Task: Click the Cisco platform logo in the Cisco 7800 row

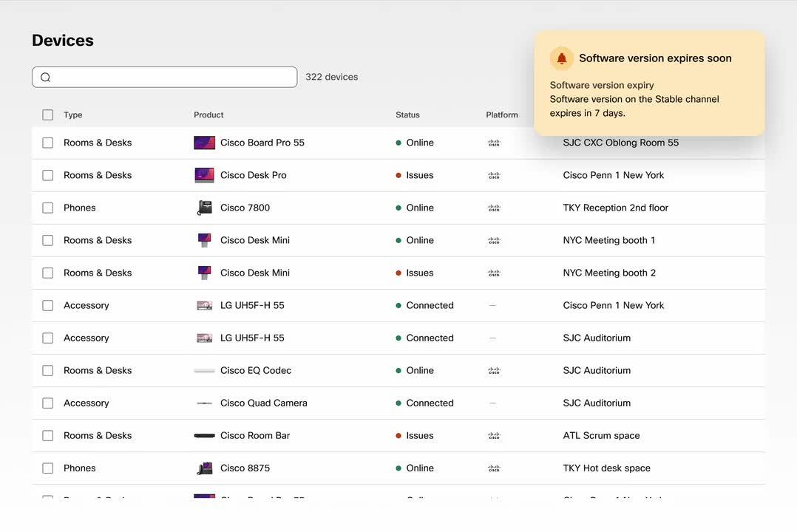Action: coord(494,208)
